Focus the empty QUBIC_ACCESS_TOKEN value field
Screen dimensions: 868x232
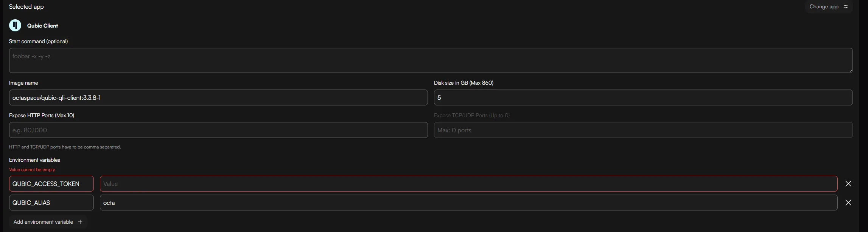tap(468, 184)
